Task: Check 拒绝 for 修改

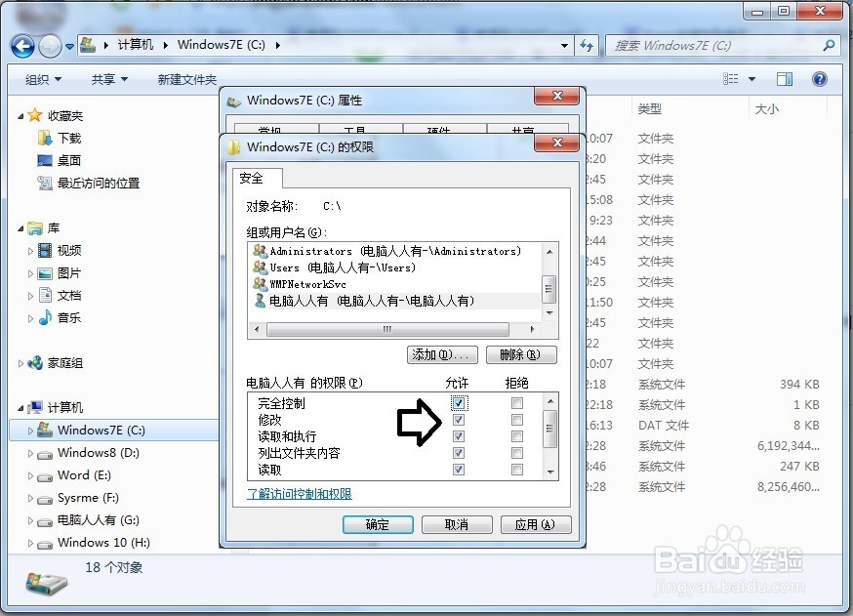Action: point(517,420)
